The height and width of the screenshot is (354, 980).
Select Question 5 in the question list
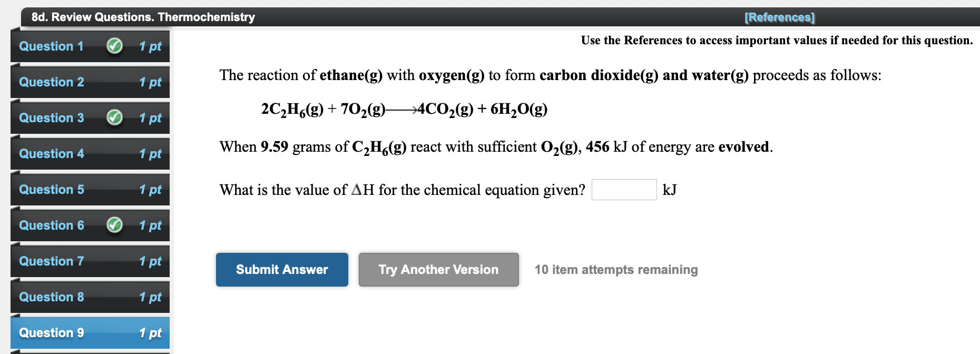click(51, 189)
